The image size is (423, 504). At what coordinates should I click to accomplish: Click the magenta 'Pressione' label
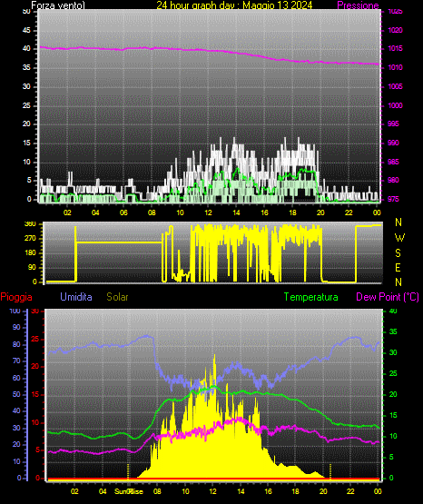(x=358, y=5)
